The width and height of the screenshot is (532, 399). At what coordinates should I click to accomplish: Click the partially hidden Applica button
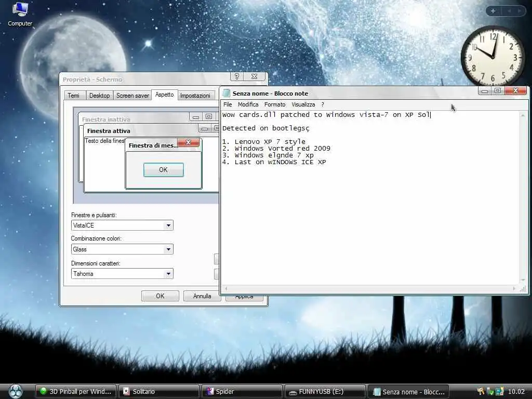244,298
